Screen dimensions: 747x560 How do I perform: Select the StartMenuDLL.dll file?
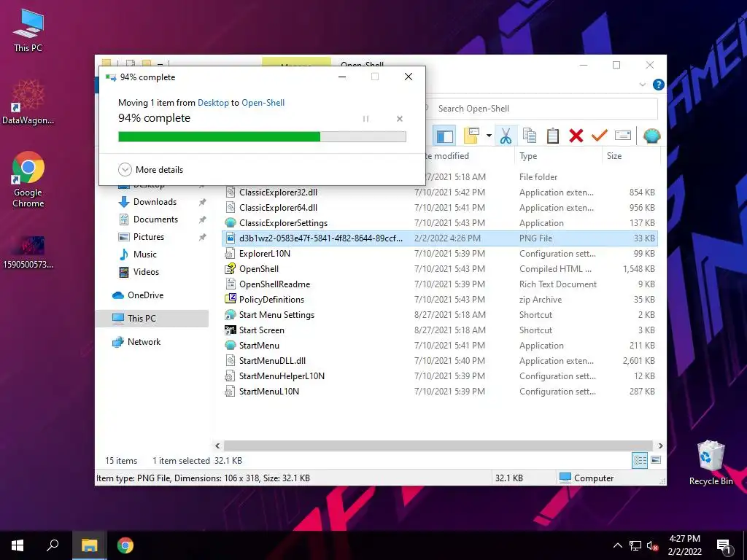coord(272,360)
